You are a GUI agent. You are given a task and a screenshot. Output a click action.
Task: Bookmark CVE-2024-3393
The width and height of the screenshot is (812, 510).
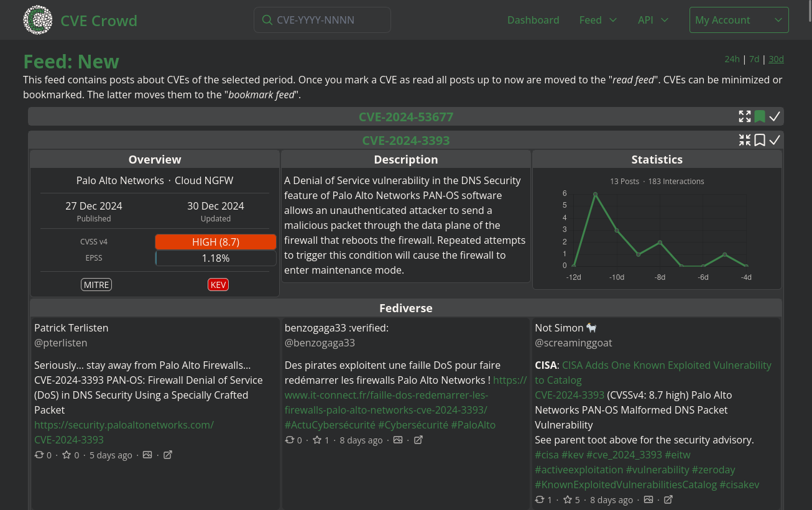click(760, 140)
